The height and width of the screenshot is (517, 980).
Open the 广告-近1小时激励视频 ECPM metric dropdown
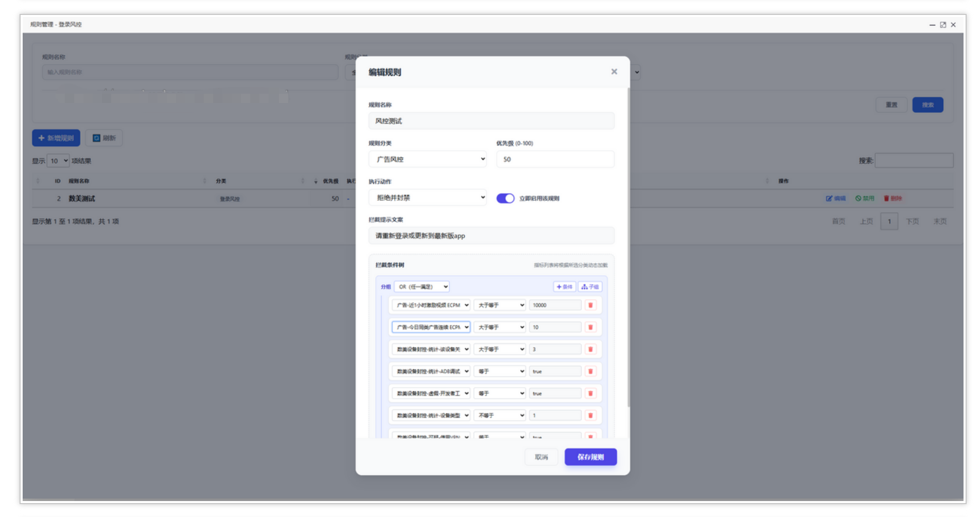pos(431,305)
